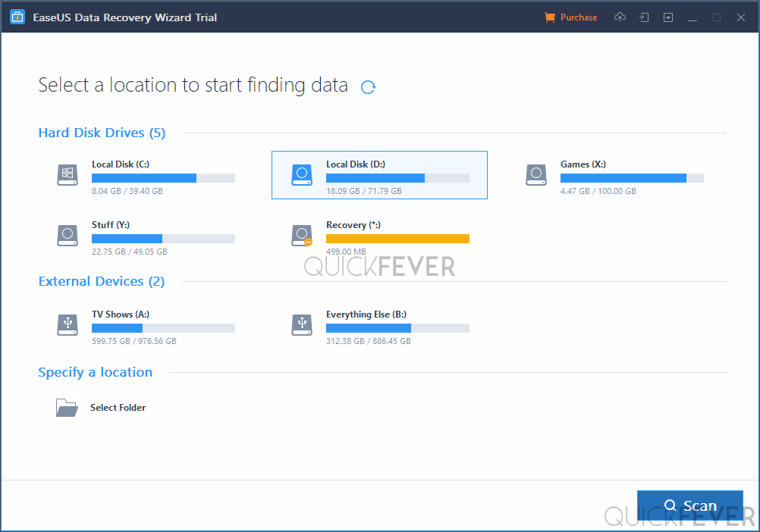Click the TV Shows (A:) usage bar

(163, 328)
